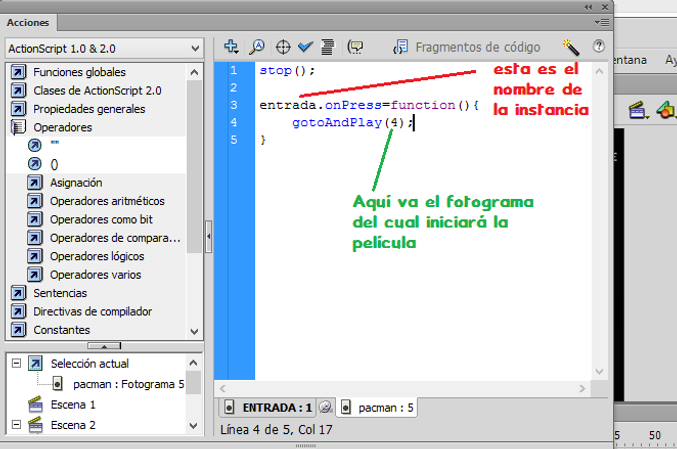The height and width of the screenshot is (449, 677).
Task: Apply Auto format to the script
Action: coord(328,47)
